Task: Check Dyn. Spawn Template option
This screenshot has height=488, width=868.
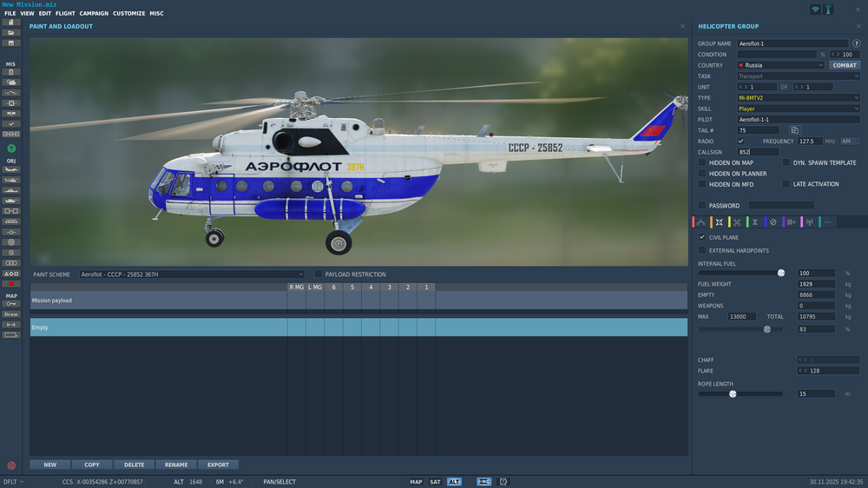Action: 786,162
